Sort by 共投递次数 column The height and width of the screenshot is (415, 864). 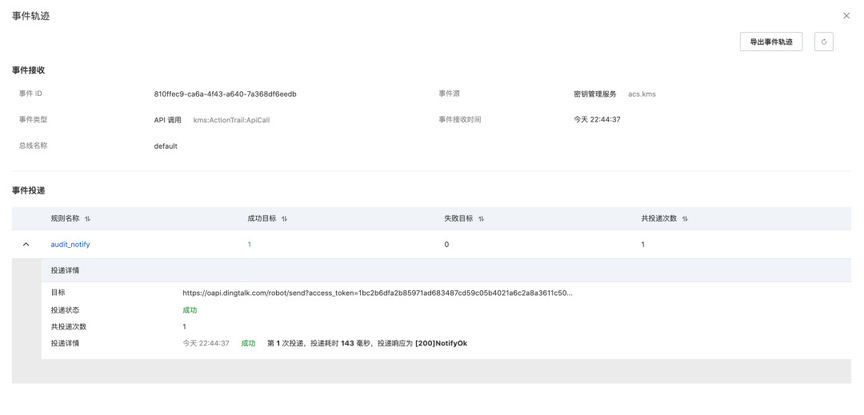[685, 219]
